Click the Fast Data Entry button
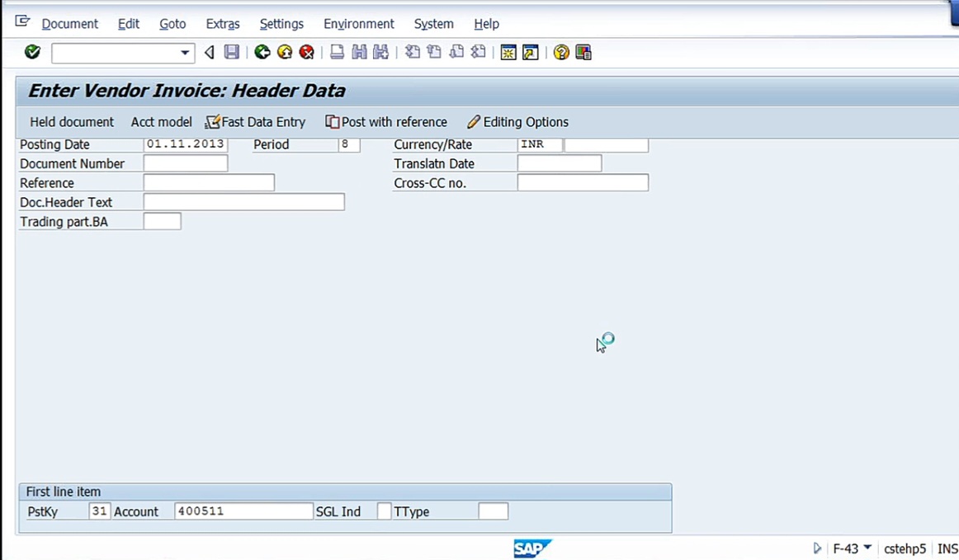The image size is (959, 560). pyautogui.click(x=256, y=122)
